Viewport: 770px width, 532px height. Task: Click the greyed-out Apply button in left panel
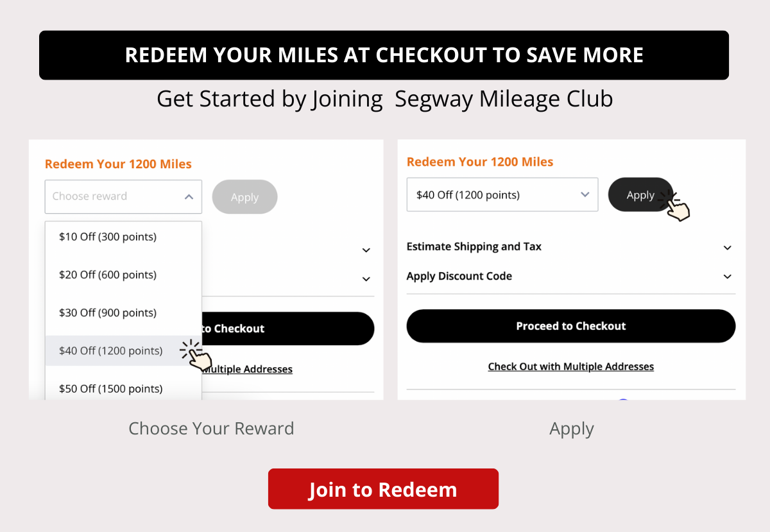[244, 197]
